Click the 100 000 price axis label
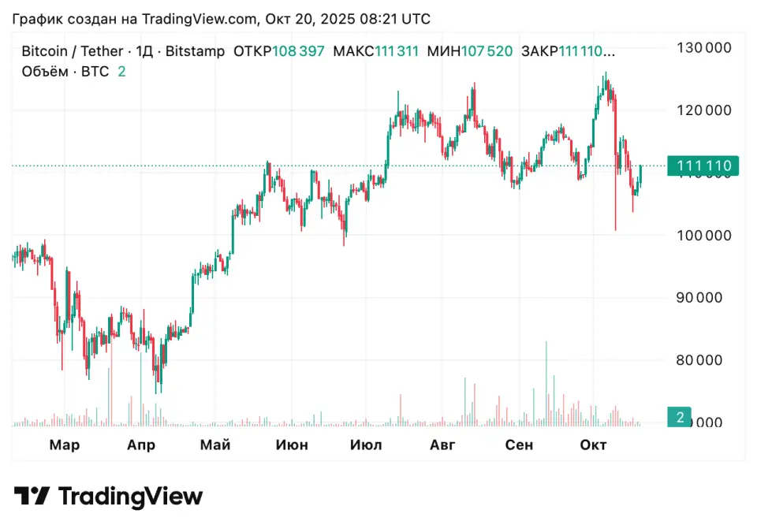The height and width of the screenshot is (532, 757). pyautogui.click(x=704, y=236)
